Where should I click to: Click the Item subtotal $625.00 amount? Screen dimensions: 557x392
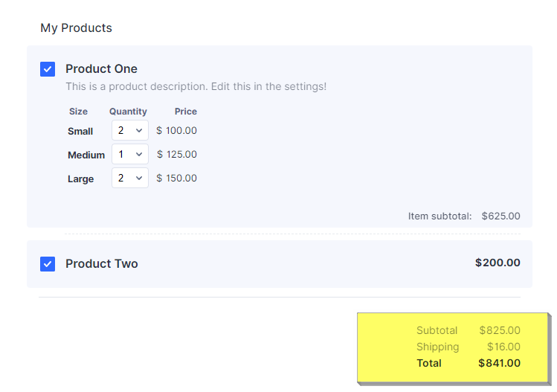point(500,216)
